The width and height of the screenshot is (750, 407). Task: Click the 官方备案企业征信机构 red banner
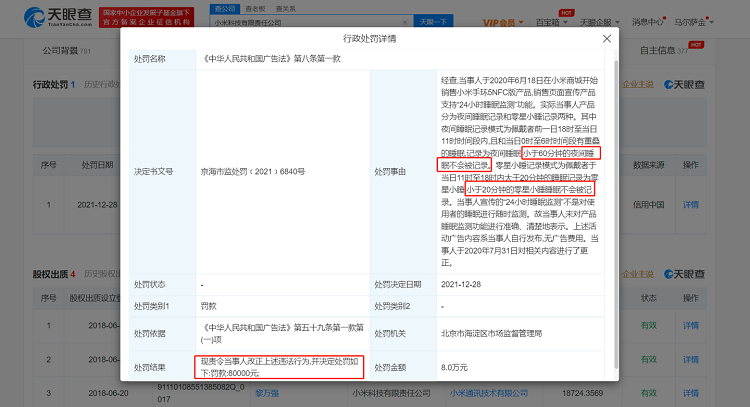click(146, 18)
